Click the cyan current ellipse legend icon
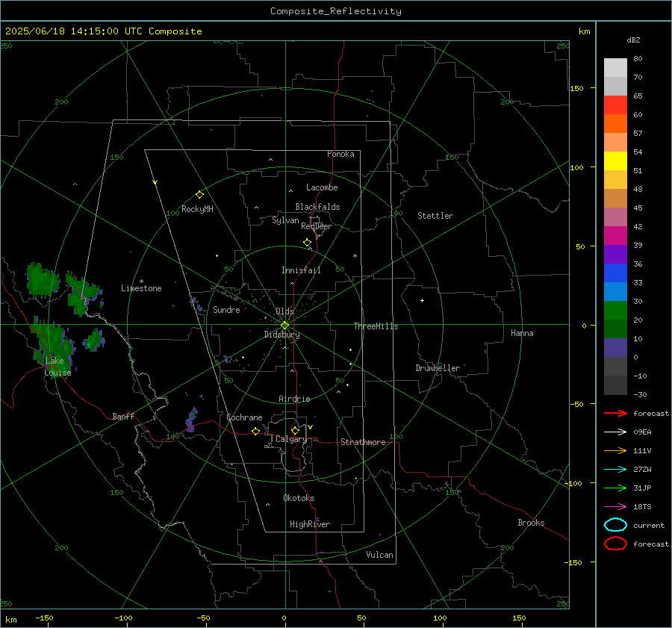This screenshot has height=628, width=672. coord(615,525)
